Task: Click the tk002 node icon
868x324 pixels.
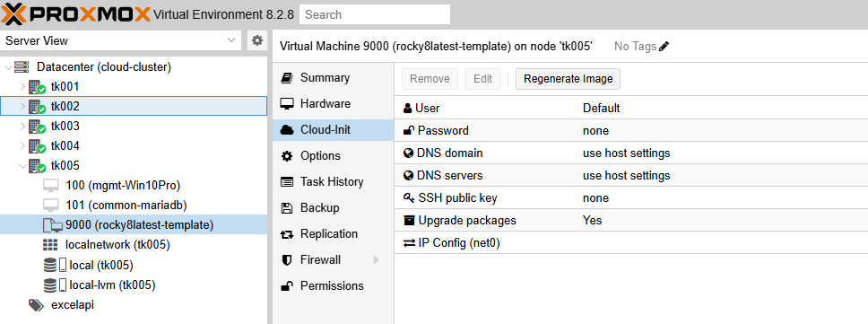Action: tap(37, 107)
